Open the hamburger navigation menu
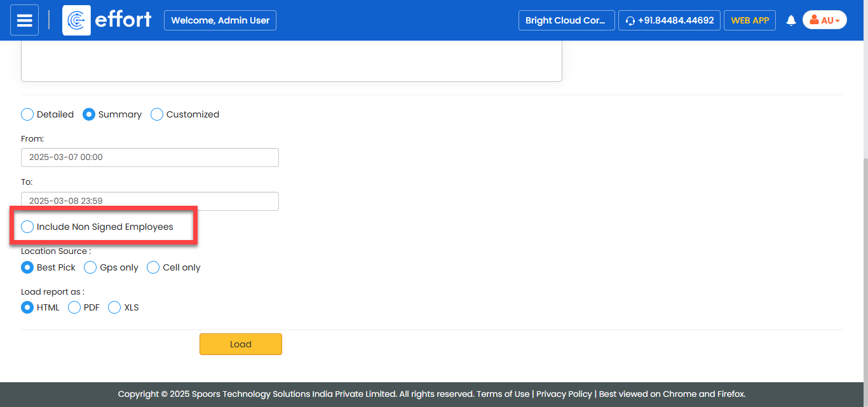Image resolution: width=868 pixels, height=407 pixels. [24, 20]
